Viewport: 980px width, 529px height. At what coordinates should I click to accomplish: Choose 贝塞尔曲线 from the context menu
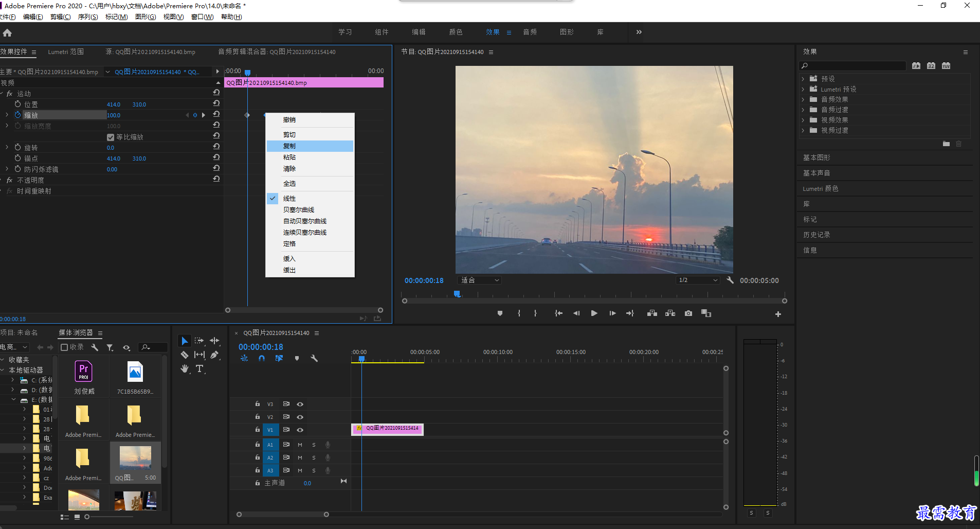point(310,210)
